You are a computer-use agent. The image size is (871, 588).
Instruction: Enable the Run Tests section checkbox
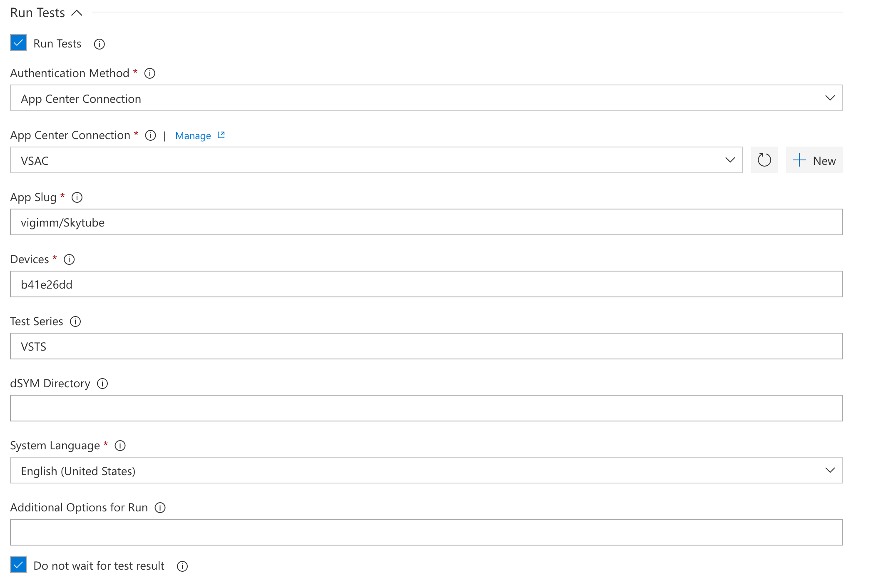point(18,43)
